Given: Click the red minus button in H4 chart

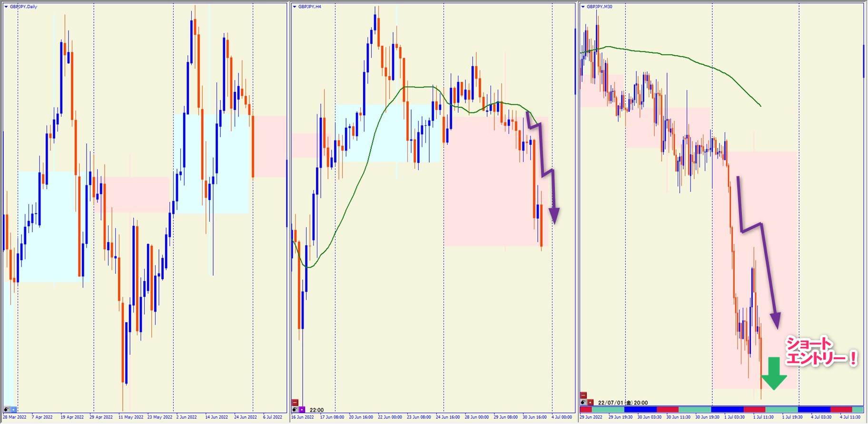Looking at the screenshot, I should point(295,403).
